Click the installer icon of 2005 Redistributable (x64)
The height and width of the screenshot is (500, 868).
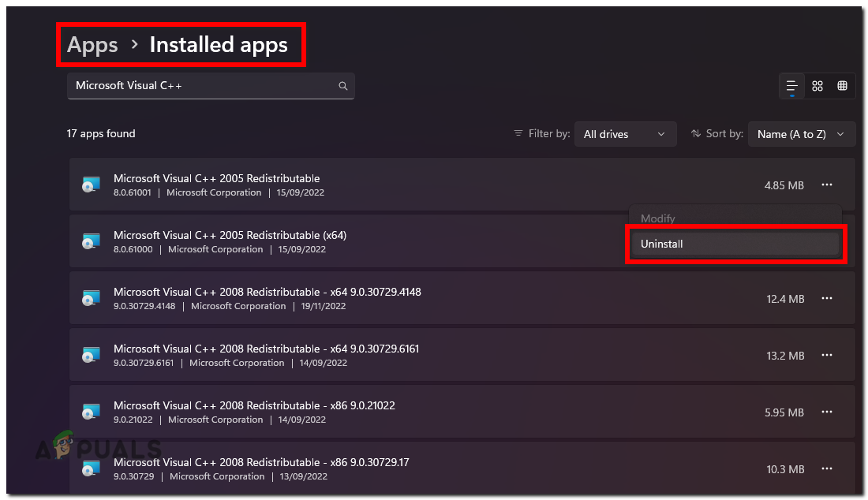(x=91, y=241)
